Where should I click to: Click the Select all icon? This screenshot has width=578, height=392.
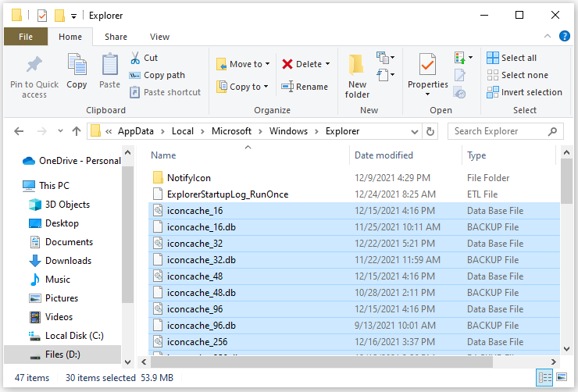(493, 58)
